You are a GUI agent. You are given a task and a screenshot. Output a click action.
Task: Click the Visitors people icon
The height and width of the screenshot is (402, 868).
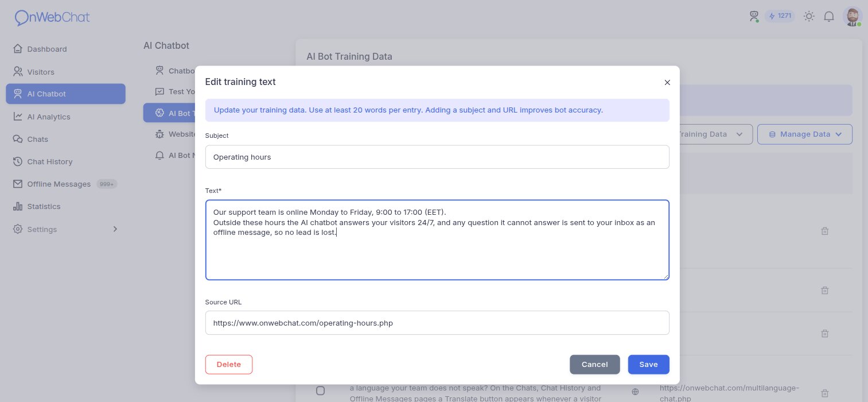[18, 72]
